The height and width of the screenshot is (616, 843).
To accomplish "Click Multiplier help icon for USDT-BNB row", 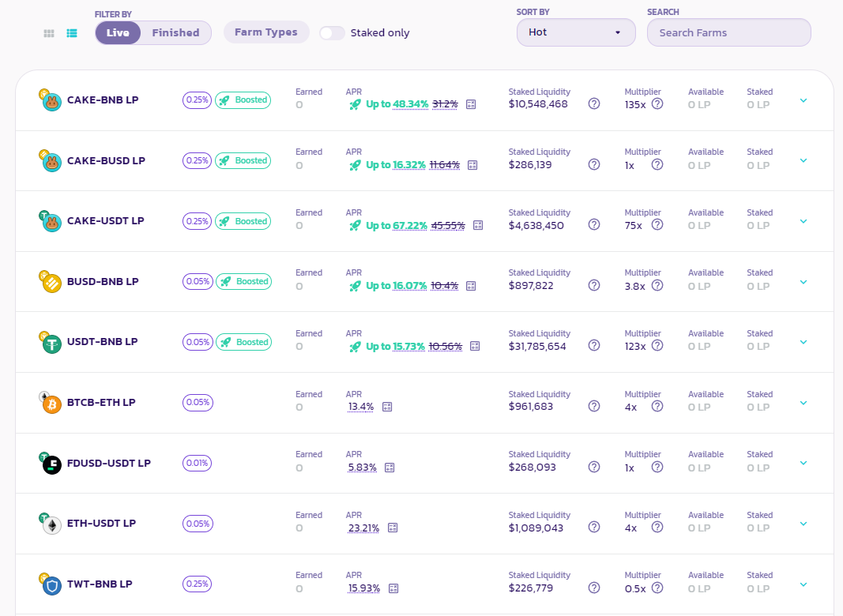I will pos(657,346).
